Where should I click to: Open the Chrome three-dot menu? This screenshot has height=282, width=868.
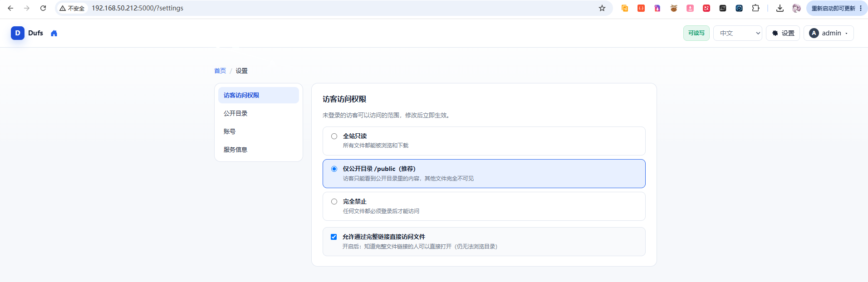[x=861, y=8]
